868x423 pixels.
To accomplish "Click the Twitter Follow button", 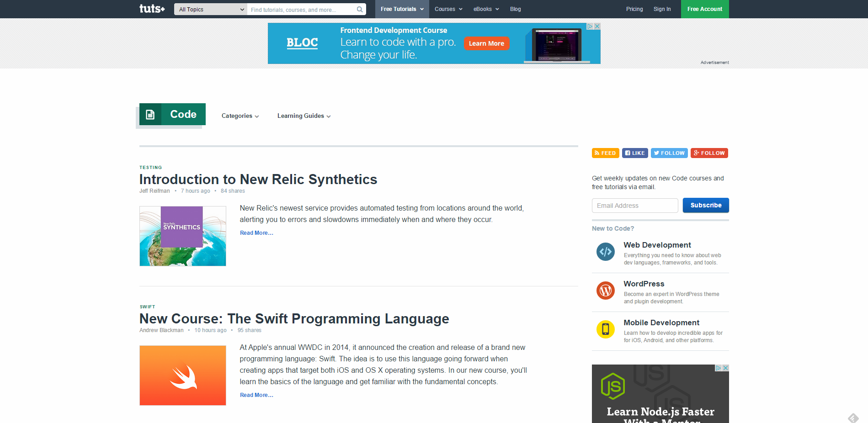I will tap(669, 153).
